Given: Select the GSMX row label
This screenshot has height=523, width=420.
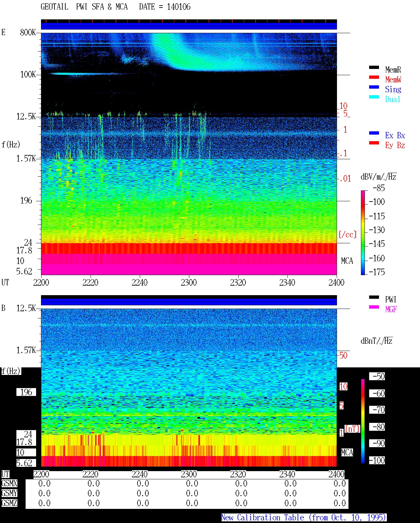Looking at the screenshot, I should tap(9, 484).
